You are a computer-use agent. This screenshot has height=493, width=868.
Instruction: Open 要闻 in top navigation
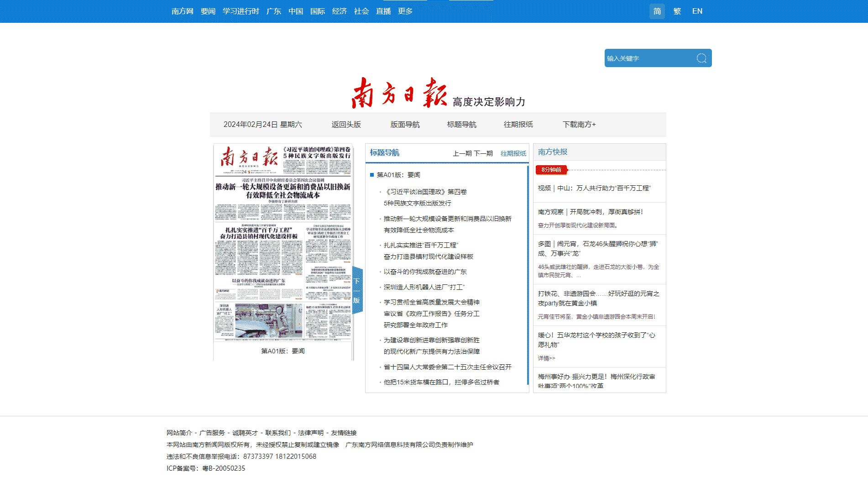tap(208, 11)
